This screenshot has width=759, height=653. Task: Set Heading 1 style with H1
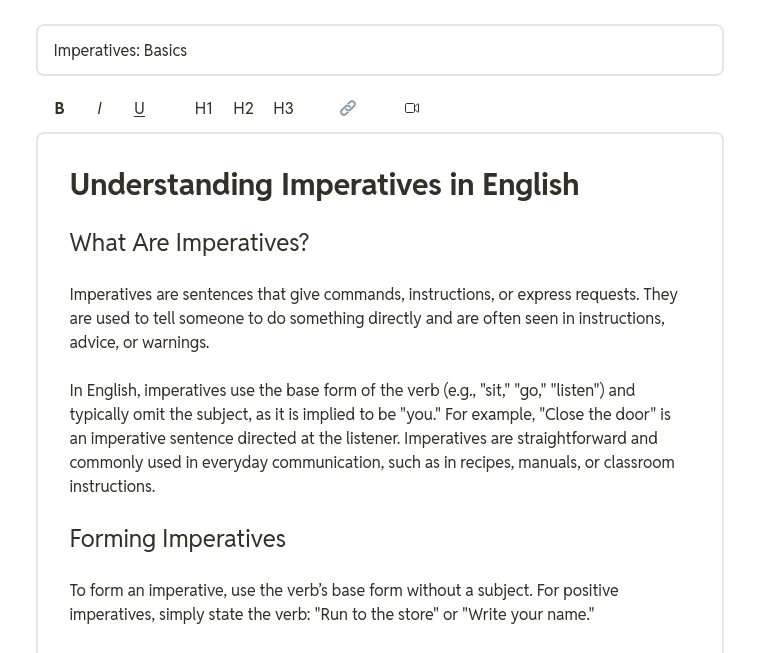[x=204, y=108]
